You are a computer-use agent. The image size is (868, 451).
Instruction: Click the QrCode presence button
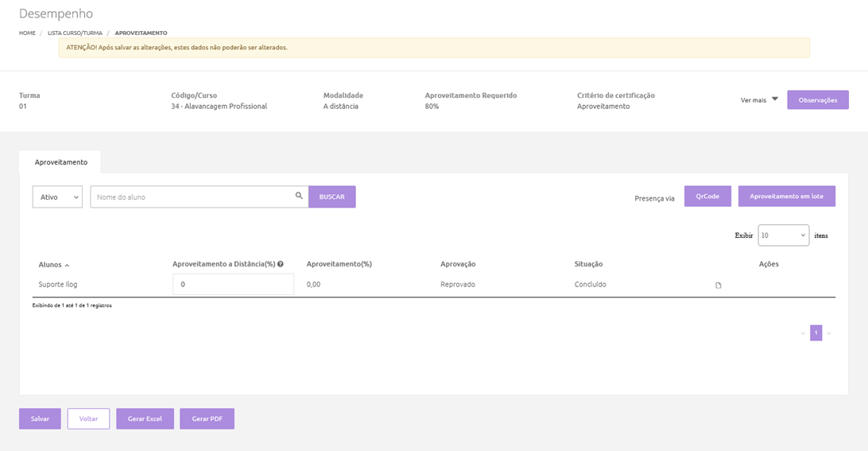tap(707, 196)
